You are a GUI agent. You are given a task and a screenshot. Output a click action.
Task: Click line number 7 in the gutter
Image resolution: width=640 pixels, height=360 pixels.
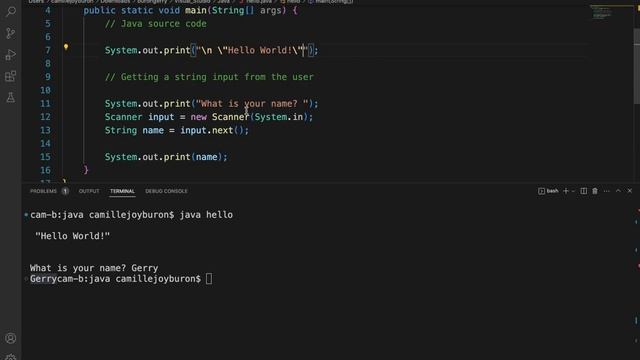(x=48, y=50)
